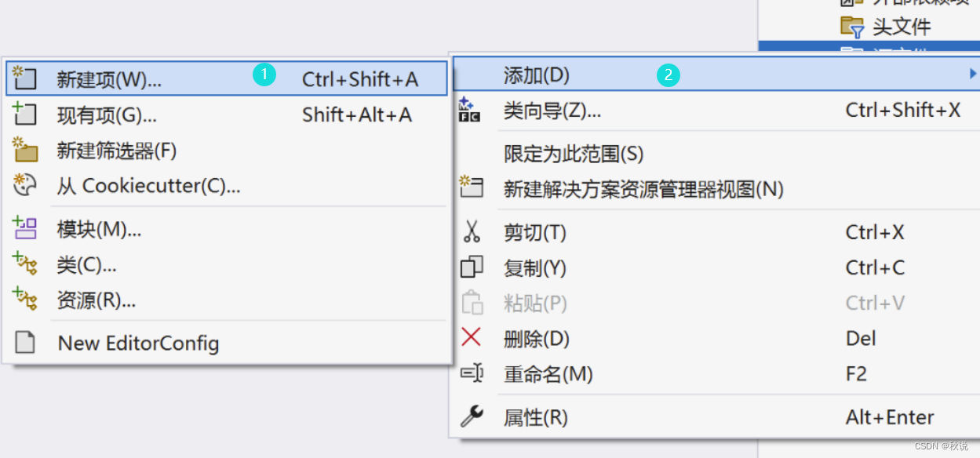Click the Cookiecutter globe icon
The width and height of the screenshot is (980, 458).
(24, 186)
